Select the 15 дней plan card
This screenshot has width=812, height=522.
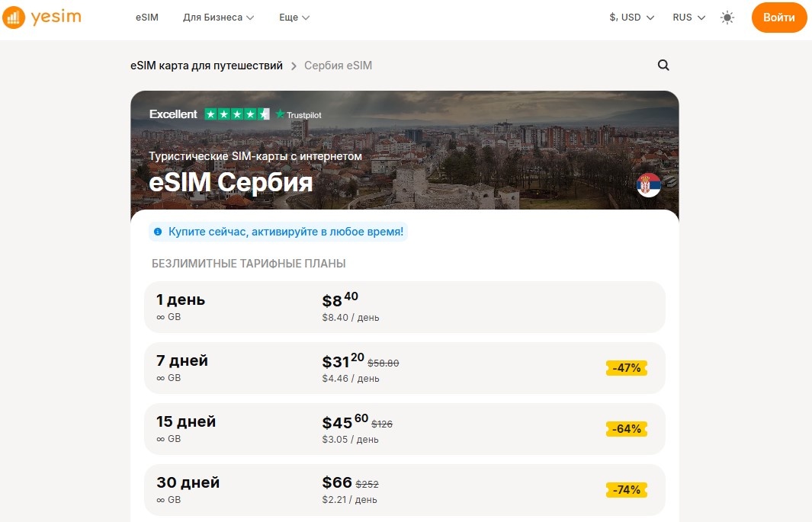[x=404, y=428]
